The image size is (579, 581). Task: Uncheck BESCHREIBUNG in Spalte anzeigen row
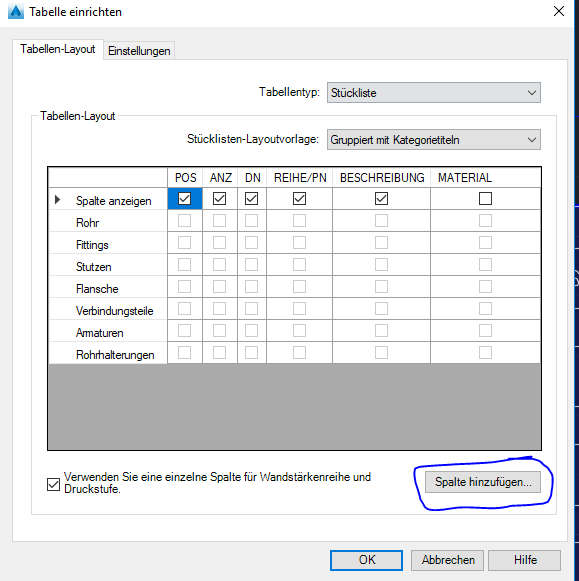pos(381,199)
